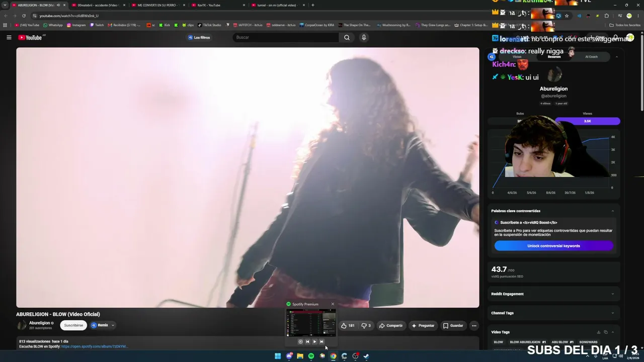Open the Remix button

(x=100, y=325)
